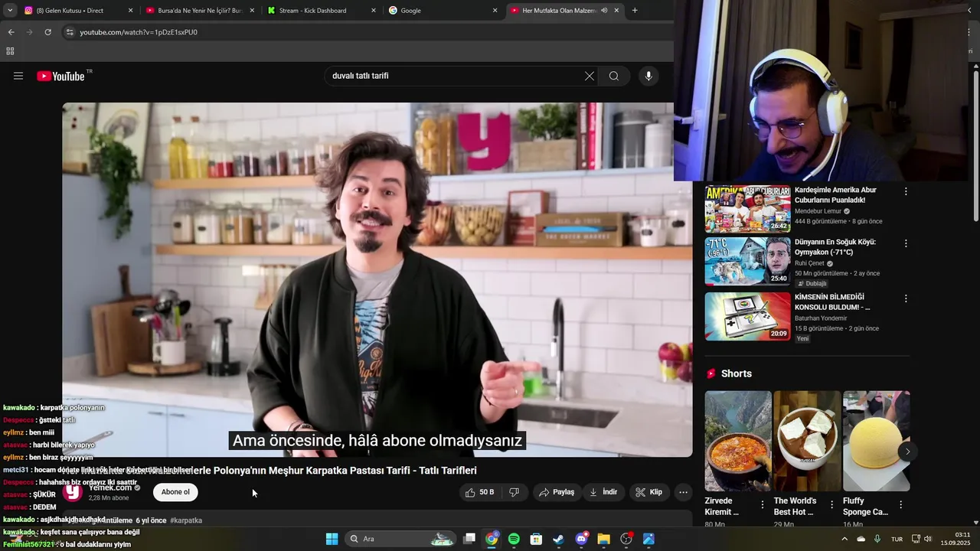This screenshot has height=551, width=980.
Task: Open volume control in system tray
Action: coord(927,539)
